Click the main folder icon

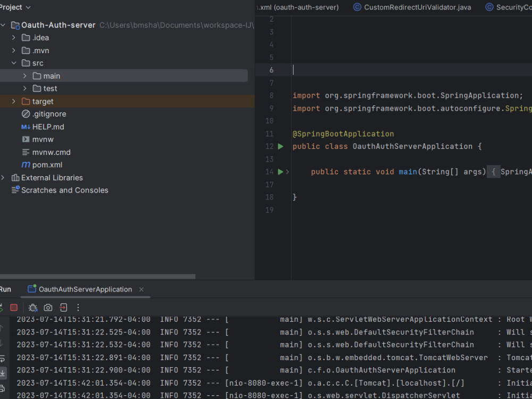coord(37,76)
